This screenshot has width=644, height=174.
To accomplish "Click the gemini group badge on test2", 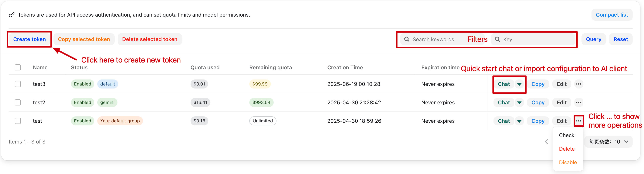I will coord(107,102).
